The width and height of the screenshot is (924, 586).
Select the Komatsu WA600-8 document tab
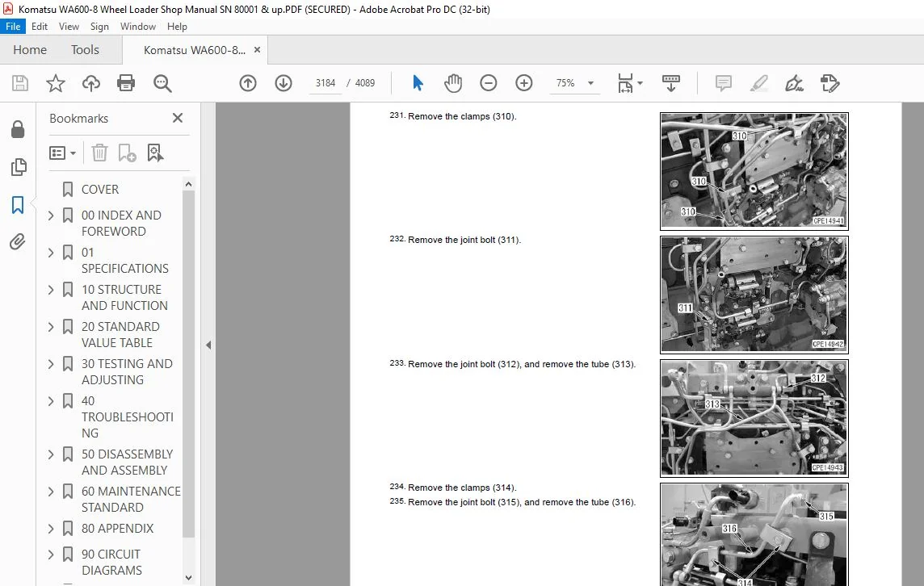pos(195,50)
